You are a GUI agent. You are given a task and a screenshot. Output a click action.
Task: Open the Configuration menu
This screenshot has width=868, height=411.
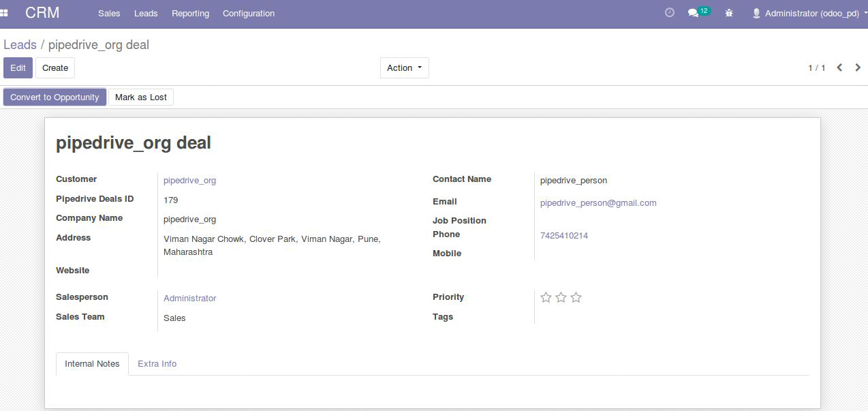point(248,13)
